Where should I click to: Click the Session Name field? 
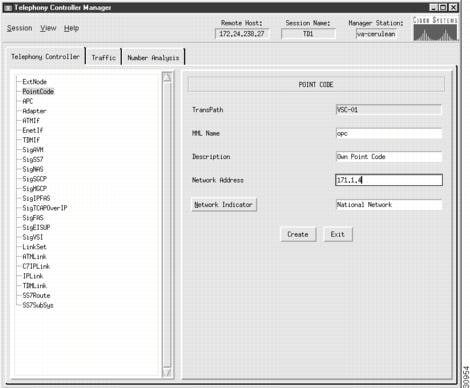click(308, 34)
